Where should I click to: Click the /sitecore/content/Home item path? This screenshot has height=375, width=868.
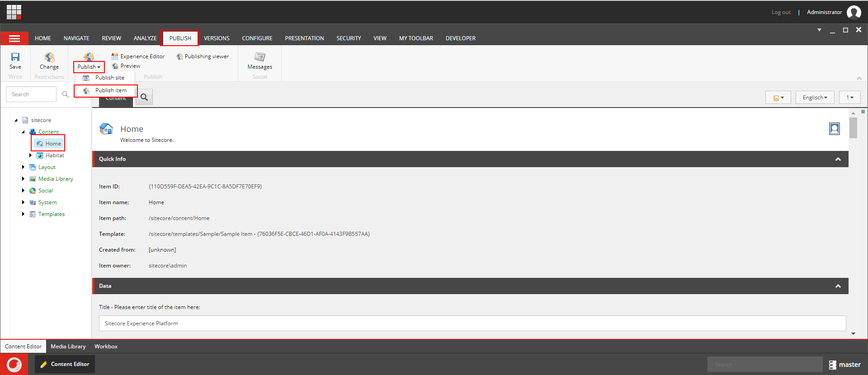click(x=179, y=218)
